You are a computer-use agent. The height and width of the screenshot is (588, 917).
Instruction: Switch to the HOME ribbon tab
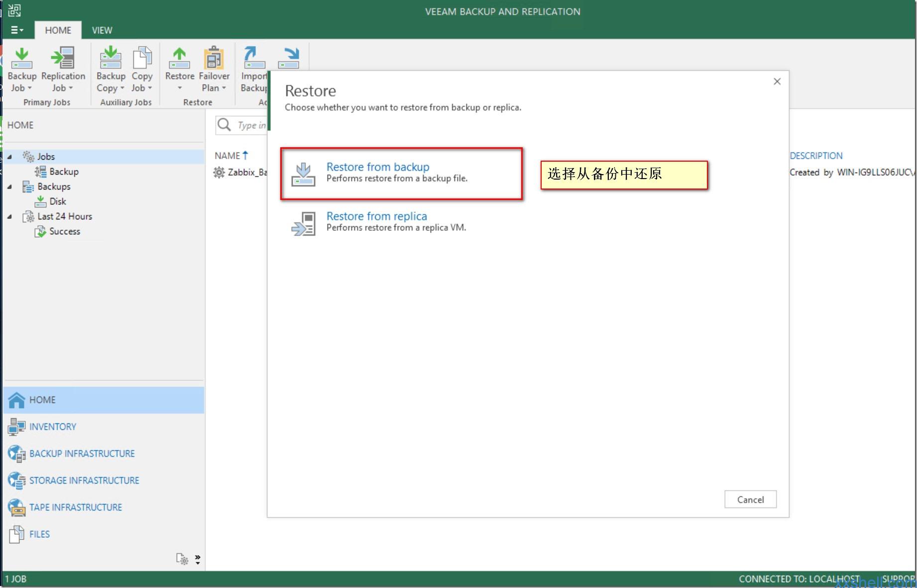[58, 30]
